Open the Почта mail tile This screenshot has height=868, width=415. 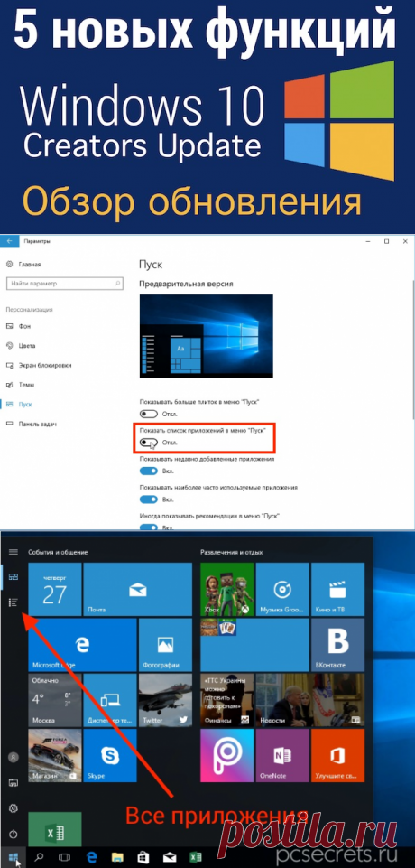tap(138, 589)
